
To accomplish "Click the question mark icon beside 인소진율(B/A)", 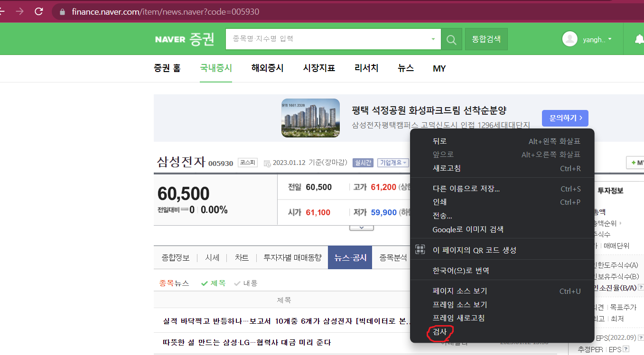I will click(x=641, y=287).
